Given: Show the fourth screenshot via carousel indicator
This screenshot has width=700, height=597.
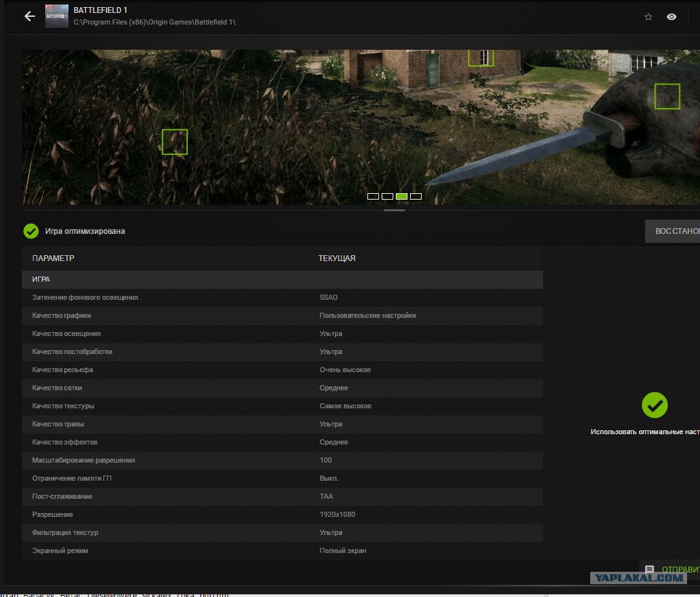Looking at the screenshot, I should [416, 196].
